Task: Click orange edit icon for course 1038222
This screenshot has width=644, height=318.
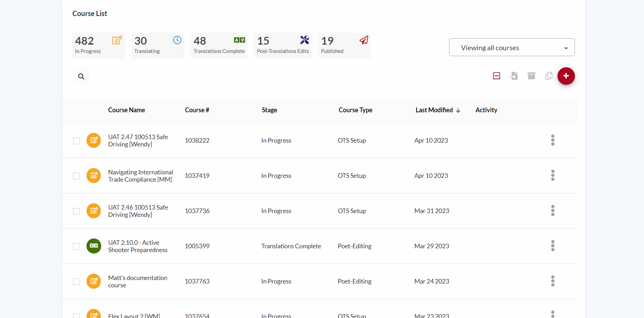Action: click(94, 140)
